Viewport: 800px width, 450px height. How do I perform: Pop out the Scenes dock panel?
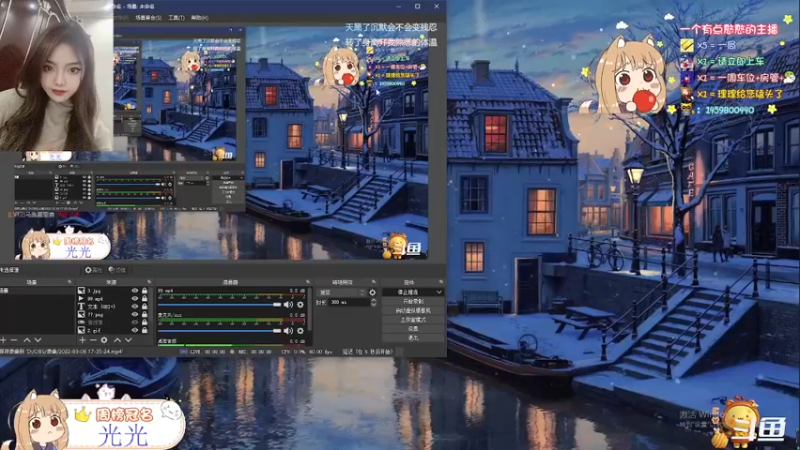coord(69,282)
